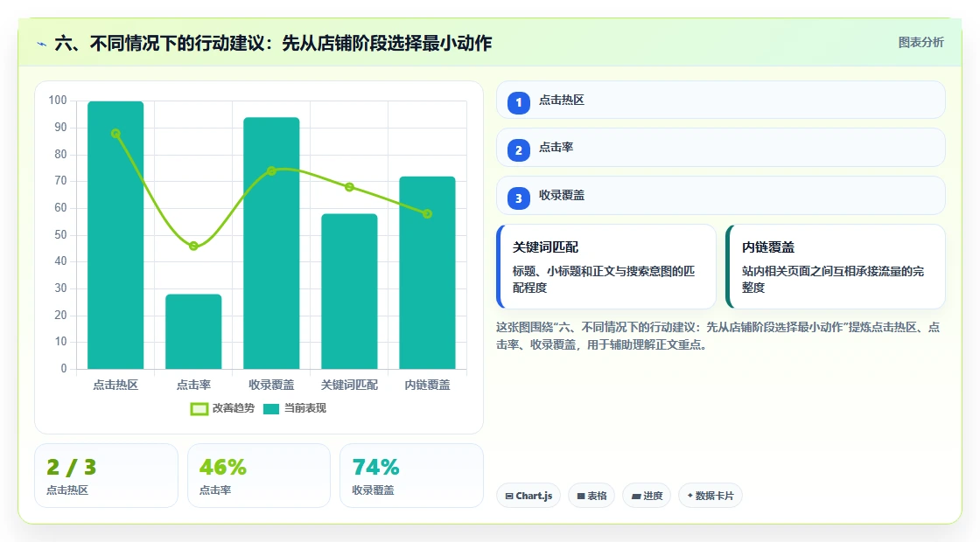Click the 关键词匹配 card

click(x=606, y=267)
